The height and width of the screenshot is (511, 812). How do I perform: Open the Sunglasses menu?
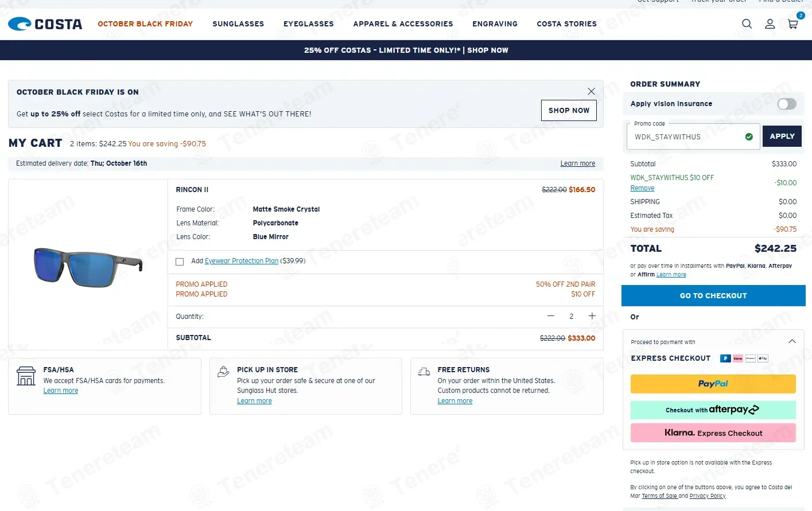tap(238, 24)
